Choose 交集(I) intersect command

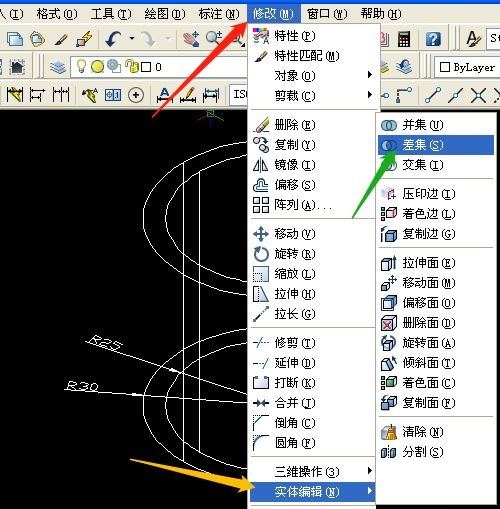pyautogui.click(x=436, y=165)
